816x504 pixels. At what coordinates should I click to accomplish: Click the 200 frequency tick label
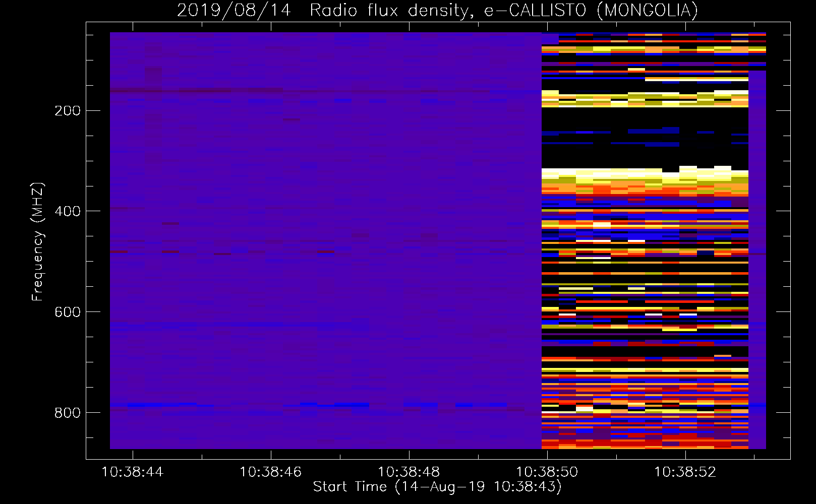coord(68,111)
